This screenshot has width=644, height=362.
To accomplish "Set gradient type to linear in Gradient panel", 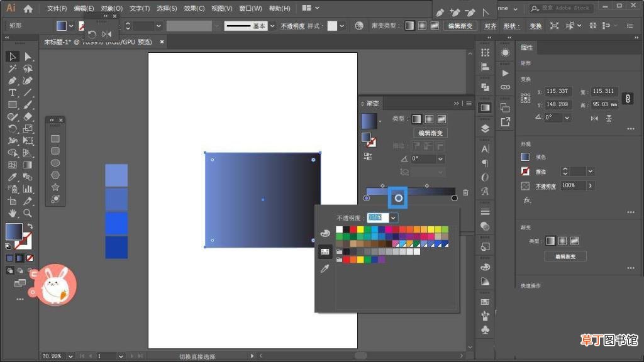I will (x=416, y=119).
